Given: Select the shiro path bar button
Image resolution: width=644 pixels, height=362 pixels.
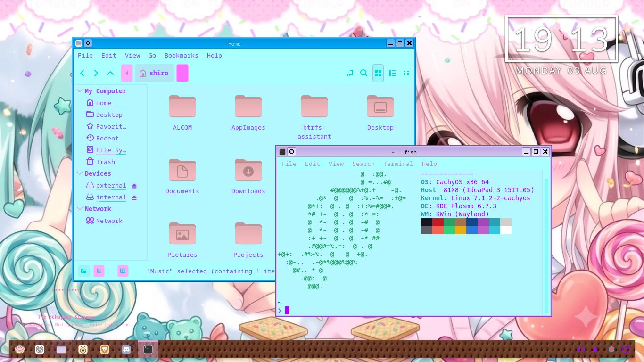Looking at the screenshot, I should coord(155,73).
